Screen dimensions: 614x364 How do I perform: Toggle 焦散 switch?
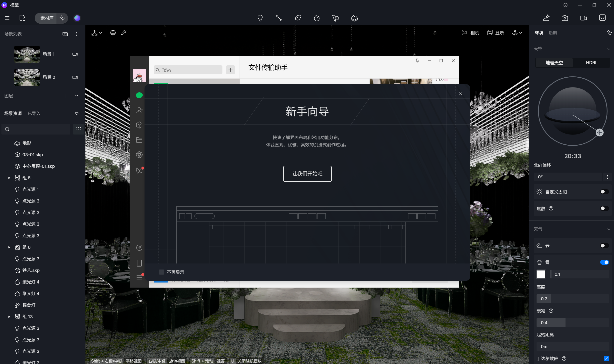pyautogui.click(x=604, y=209)
